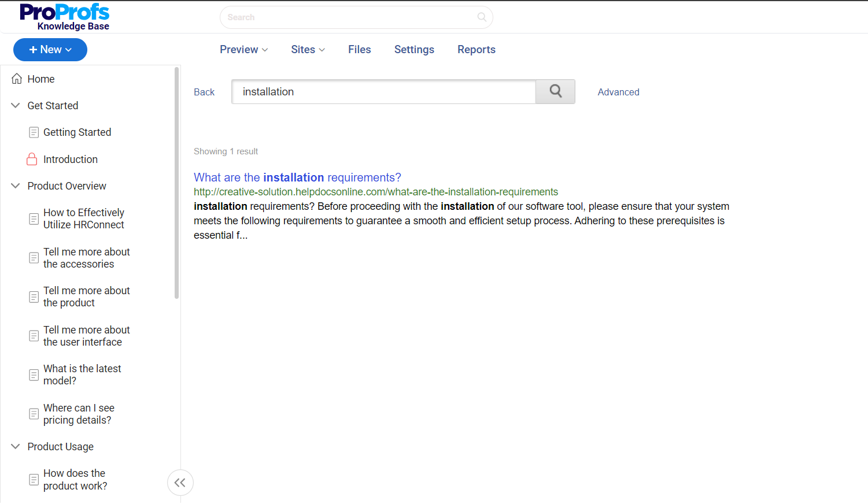Click the ProProfs Knowledge Base logo
The height and width of the screenshot is (504, 868).
click(64, 17)
